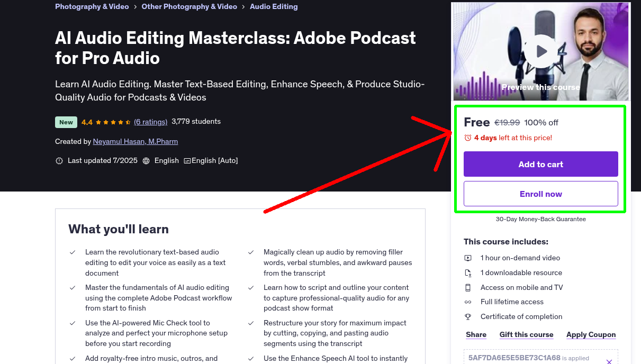The height and width of the screenshot is (364, 641).
Task: Play the course preview video
Action: (541, 51)
